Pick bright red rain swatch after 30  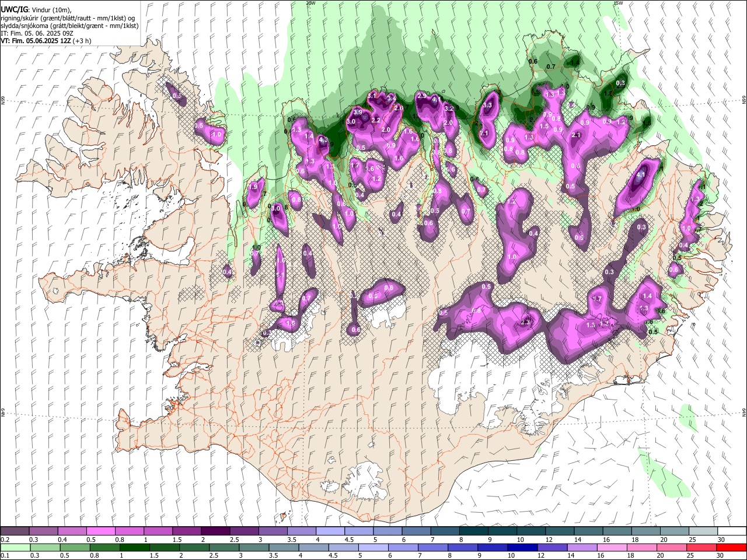point(731,547)
